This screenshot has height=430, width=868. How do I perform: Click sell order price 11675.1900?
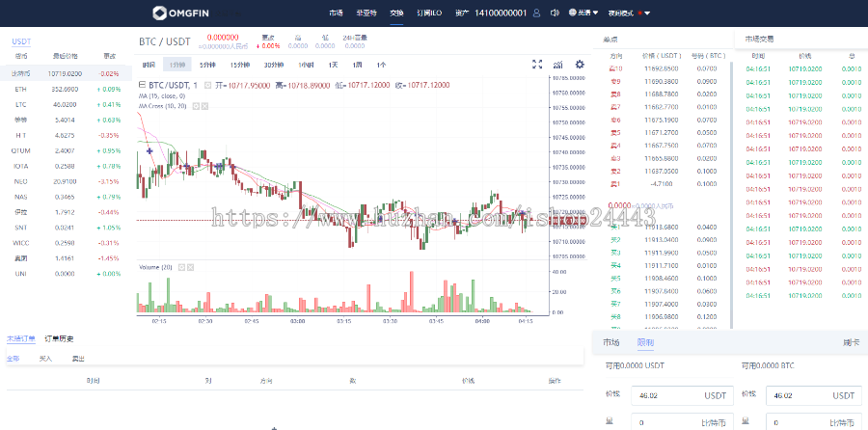coord(661,120)
